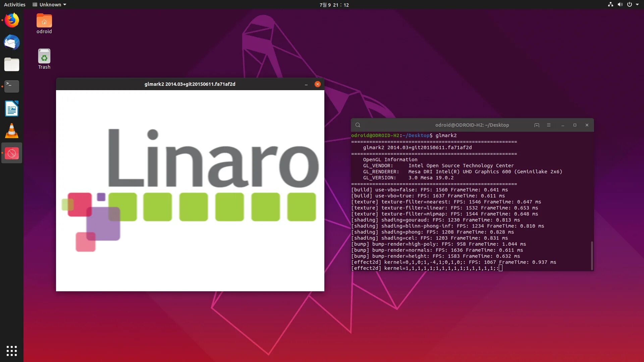Open Firefox from the dock
This screenshot has width=644, height=362.
(12, 20)
